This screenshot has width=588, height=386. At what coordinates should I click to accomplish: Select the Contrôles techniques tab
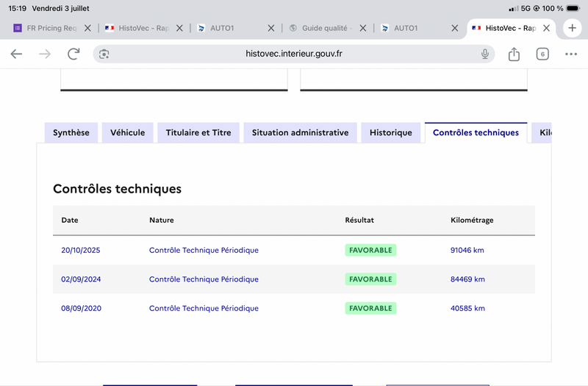click(476, 132)
